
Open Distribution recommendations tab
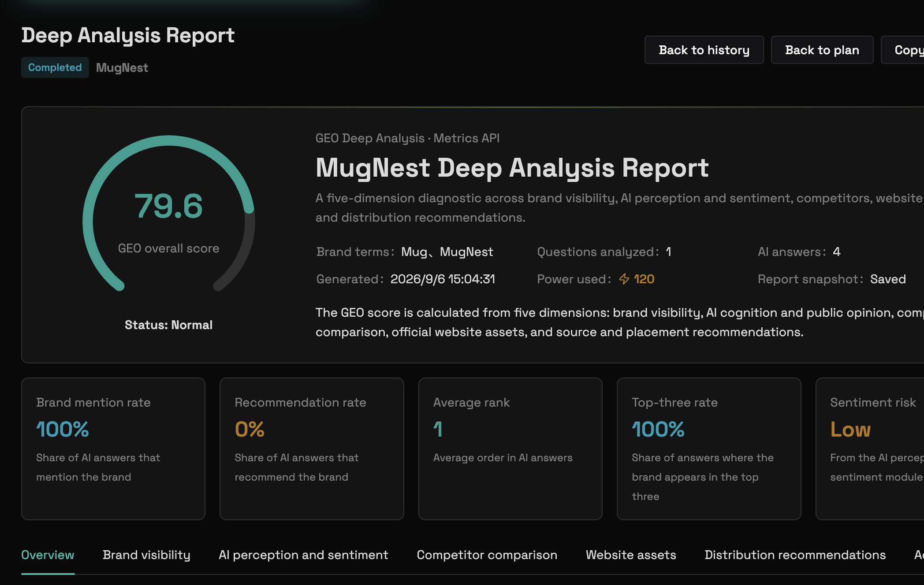795,555
